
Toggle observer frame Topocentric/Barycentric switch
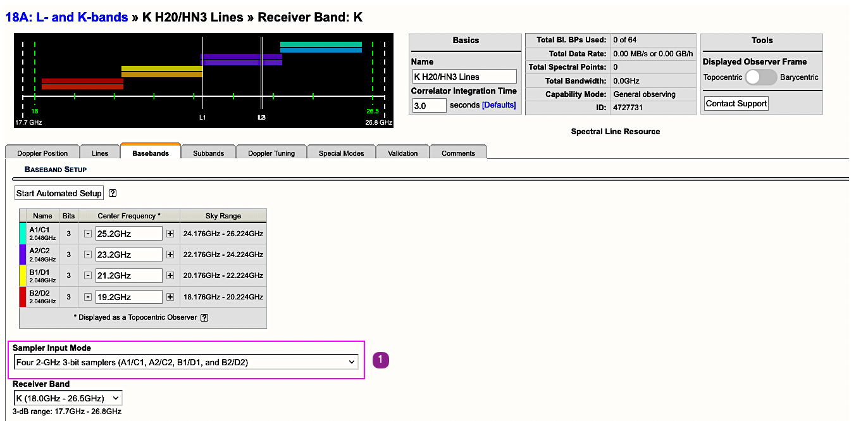[x=760, y=77]
